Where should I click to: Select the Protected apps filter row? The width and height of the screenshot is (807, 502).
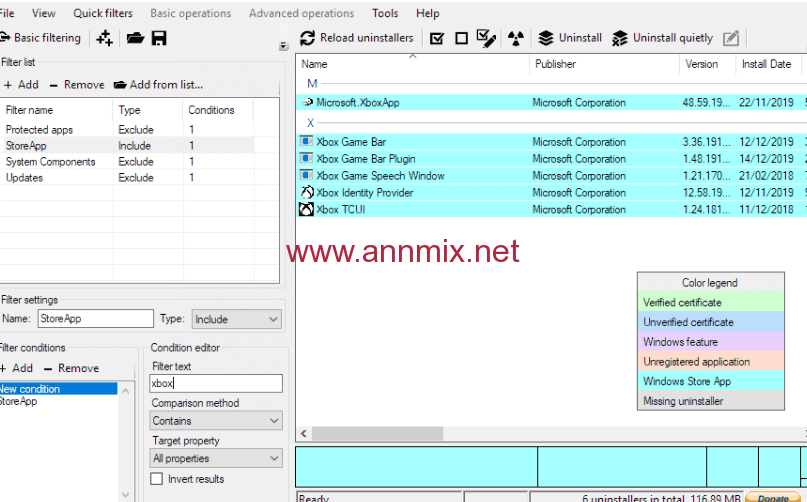point(127,130)
